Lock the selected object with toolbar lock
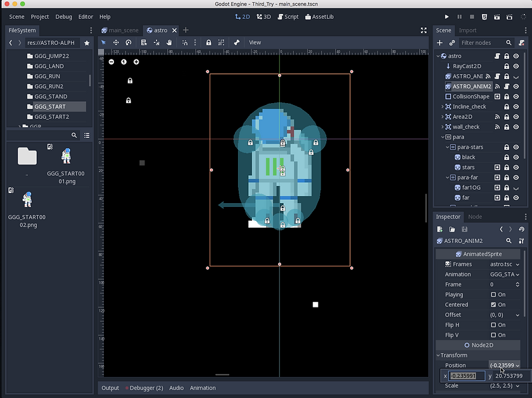Screen dimensions: 532x398 coord(208,42)
